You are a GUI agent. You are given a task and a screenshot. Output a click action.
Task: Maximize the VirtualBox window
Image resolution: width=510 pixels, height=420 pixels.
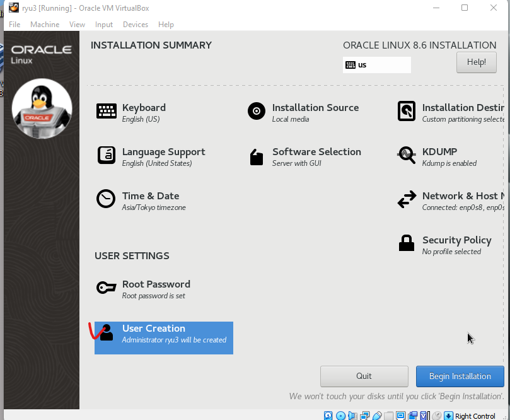[x=465, y=8]
